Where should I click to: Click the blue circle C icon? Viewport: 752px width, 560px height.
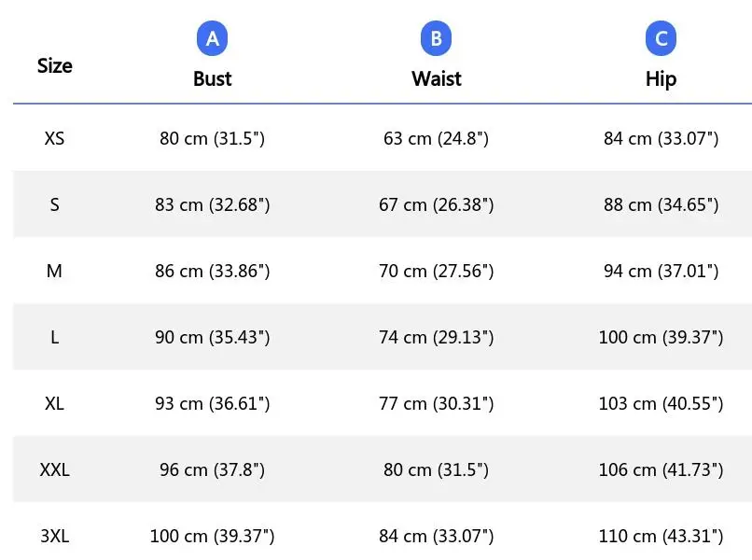[x=661, y=38]
